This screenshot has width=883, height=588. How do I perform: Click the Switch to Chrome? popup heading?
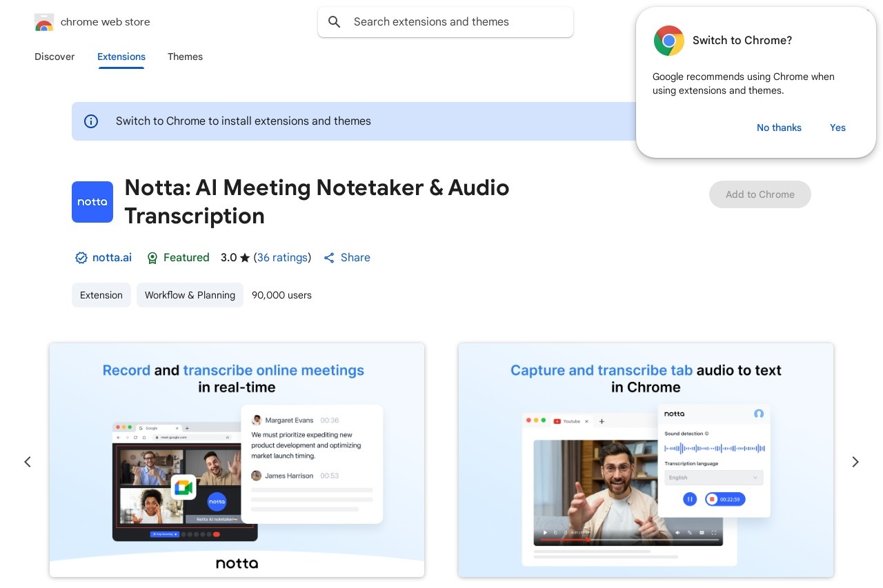742,41
